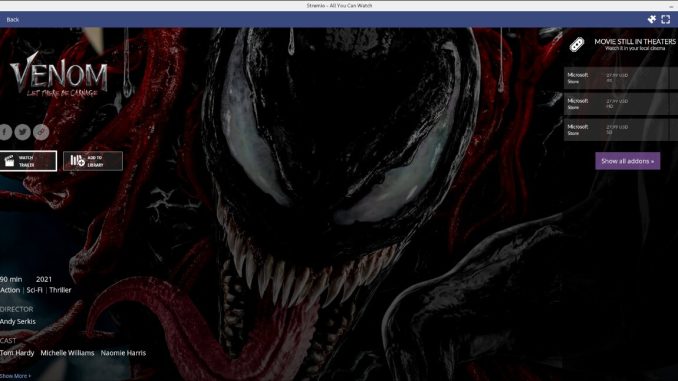This screenshot has height=381, width=678.
Task: Go Back to previous screen
Action: pos(13,19)
